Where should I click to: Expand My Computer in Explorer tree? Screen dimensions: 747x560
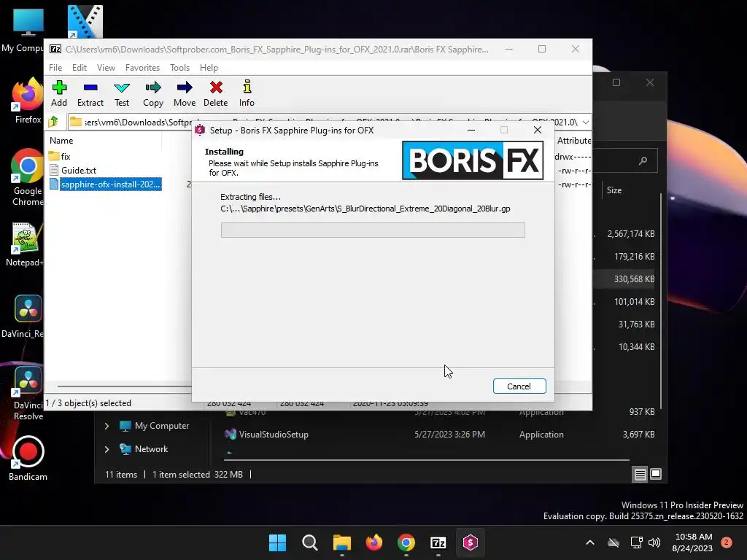(107, 426)
